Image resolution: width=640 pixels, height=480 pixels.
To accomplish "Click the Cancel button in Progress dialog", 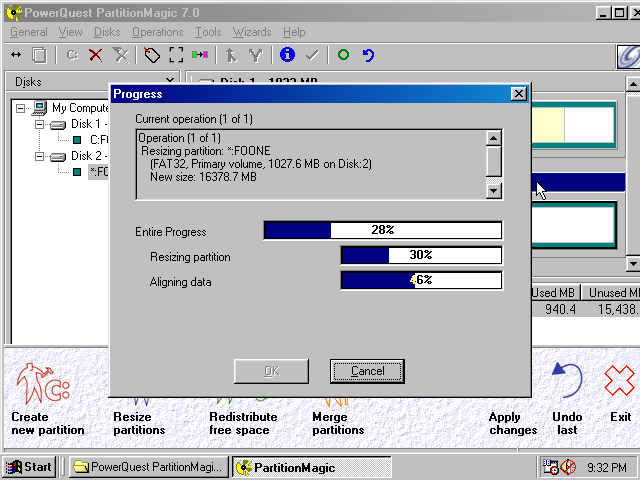I will pos(367,371).
